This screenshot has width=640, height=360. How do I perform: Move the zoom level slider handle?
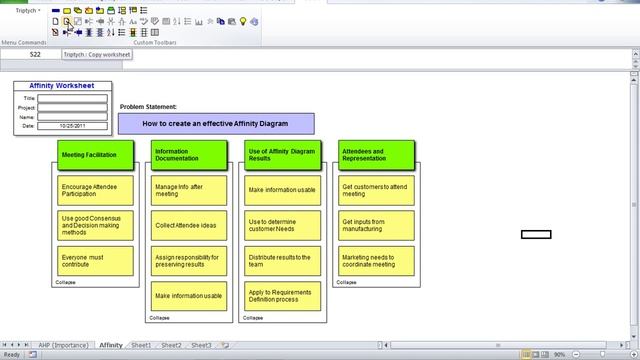coord(602,355)
